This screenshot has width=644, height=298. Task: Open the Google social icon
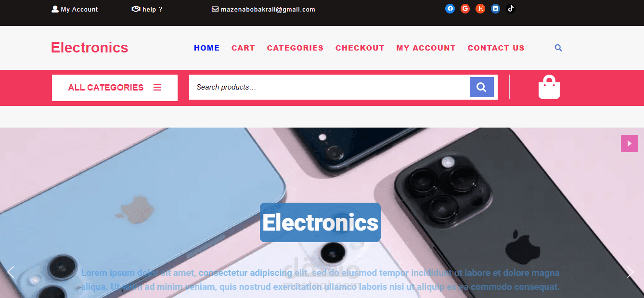465,9
